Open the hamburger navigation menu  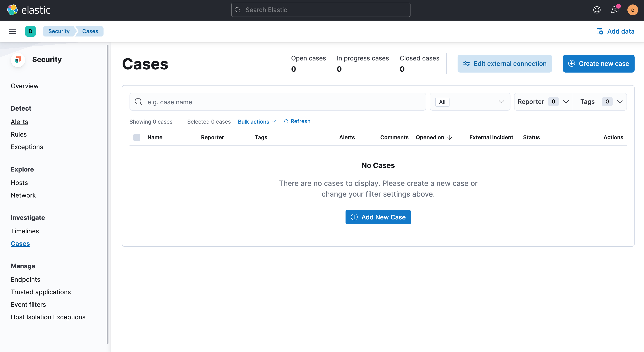coord(13,31)
